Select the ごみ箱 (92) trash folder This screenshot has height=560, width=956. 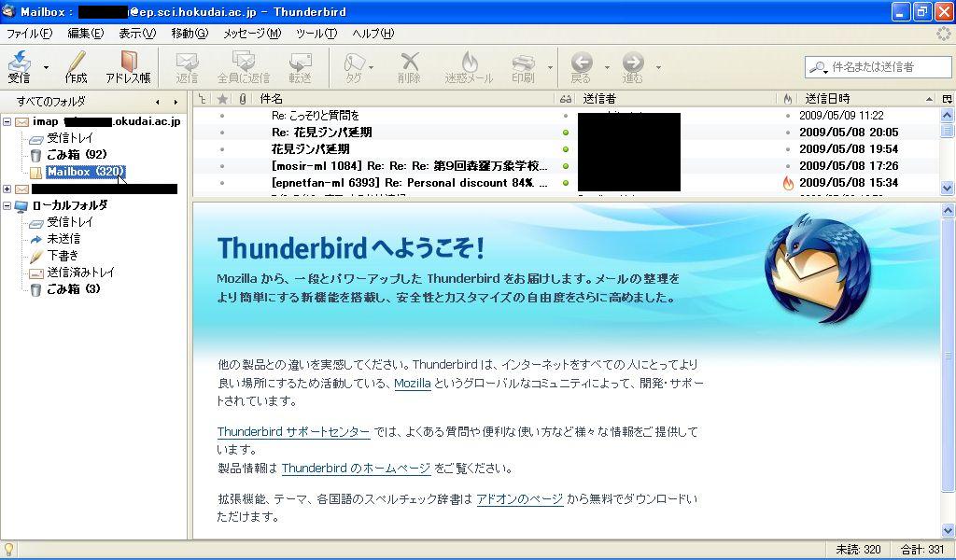(x=77, y=155)
